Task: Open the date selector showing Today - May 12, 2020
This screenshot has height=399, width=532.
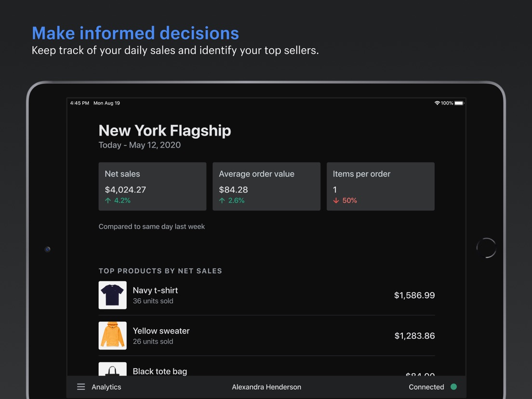Action: point(139,145)
